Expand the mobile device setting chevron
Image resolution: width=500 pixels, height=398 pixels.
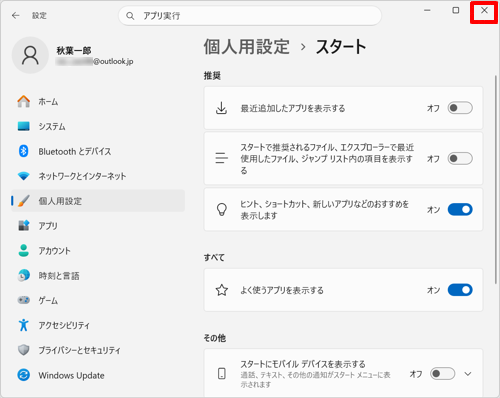click(x=468, y=374)
